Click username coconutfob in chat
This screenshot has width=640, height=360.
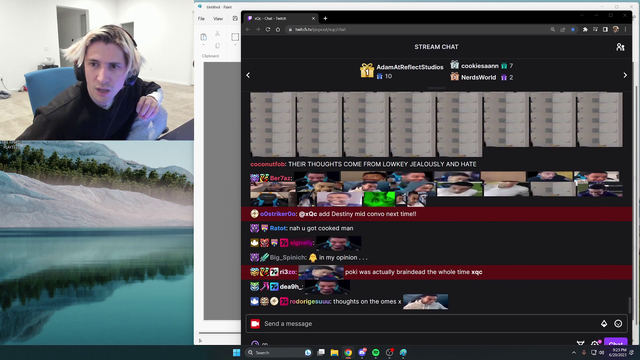click(268, 164)
